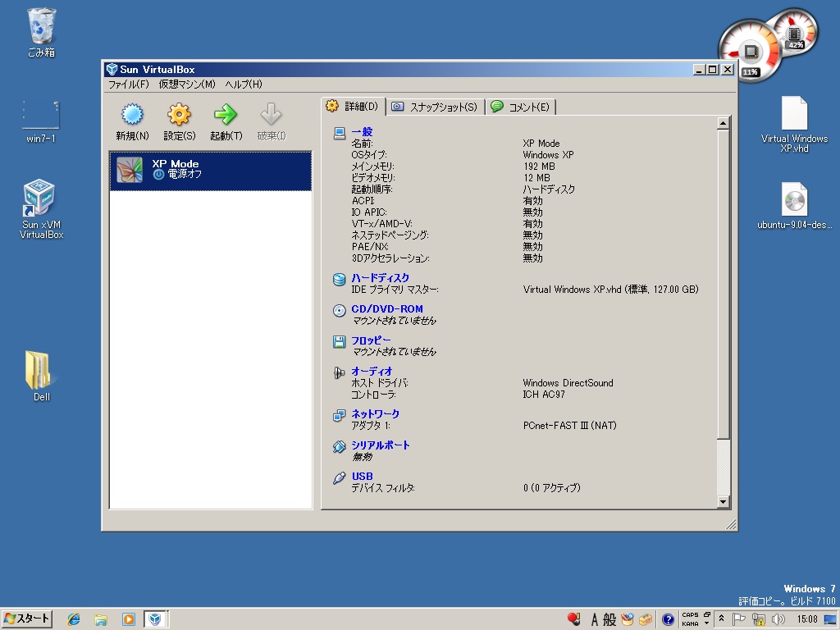Open the 一般 section link
This screenshot has width=840, height=630.
[362, 132]
